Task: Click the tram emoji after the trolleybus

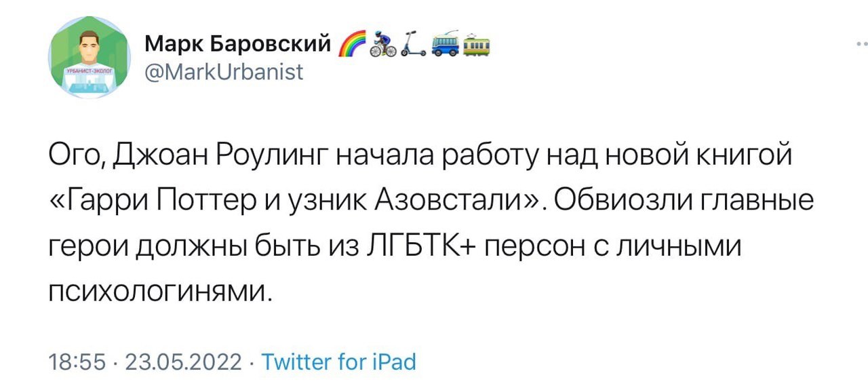Action: [x=478, y=46]
